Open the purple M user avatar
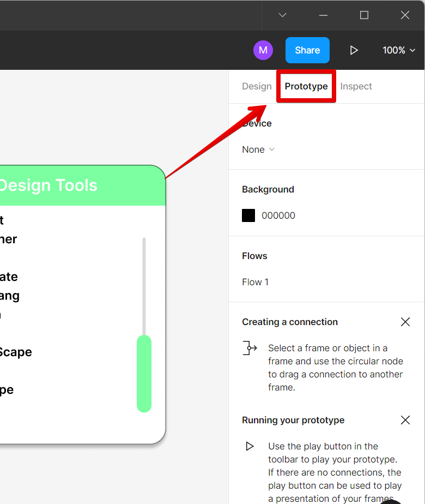 point(263,50)
